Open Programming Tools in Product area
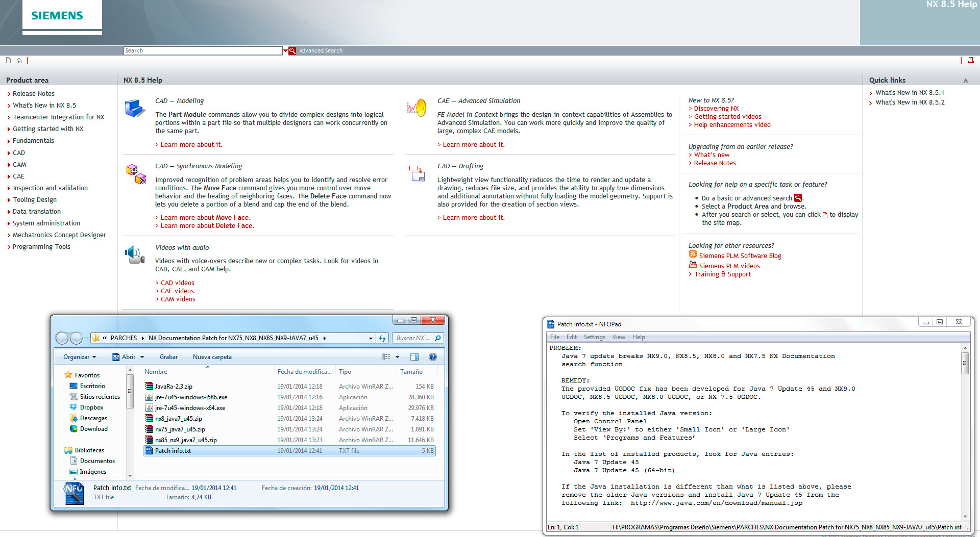 tap(41, 246)
